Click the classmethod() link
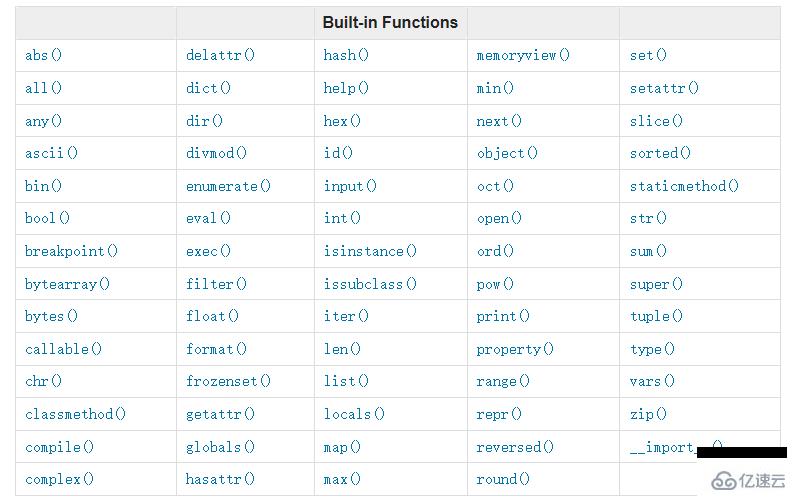Viewport: 797px width, 502px height. (75, 414)
